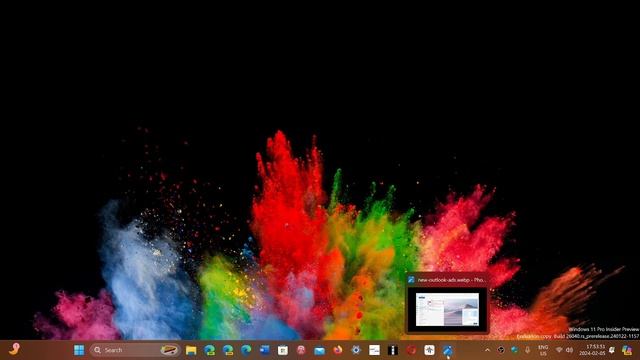This screenshot has height=360, width=640.
Task: Open the Widgets button on the taskbar
Action: point(15,349)
